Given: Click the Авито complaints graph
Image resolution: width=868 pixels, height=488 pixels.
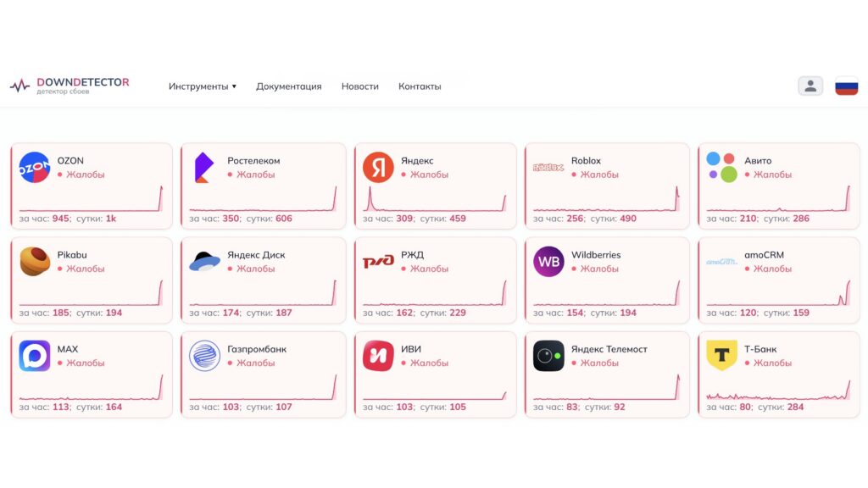Looking at the screenshot, I should click(x=778, y=198).
